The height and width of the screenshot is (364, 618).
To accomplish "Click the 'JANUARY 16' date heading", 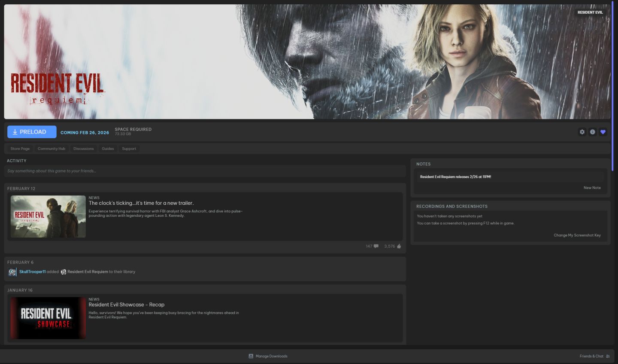I will [x=20, y=291].
